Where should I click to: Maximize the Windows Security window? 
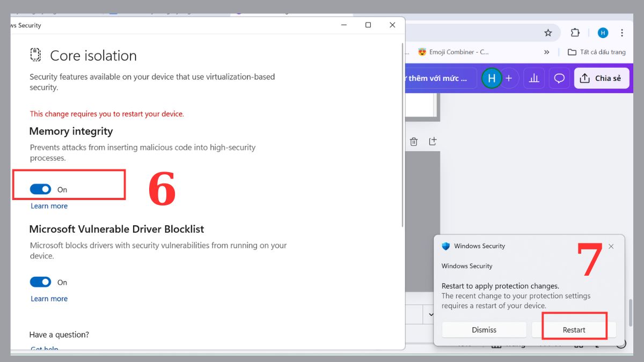(x=368, y=25)
